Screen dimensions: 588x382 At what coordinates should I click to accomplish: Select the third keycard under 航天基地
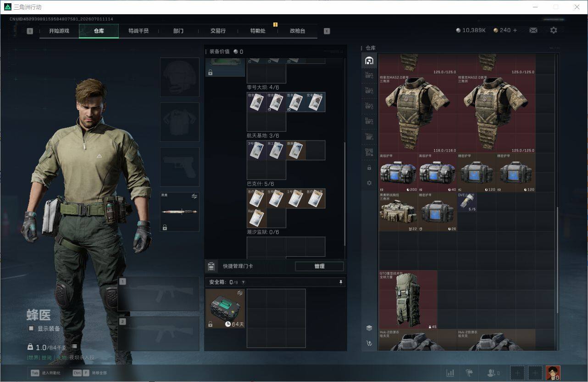click(x=296, y=150)
